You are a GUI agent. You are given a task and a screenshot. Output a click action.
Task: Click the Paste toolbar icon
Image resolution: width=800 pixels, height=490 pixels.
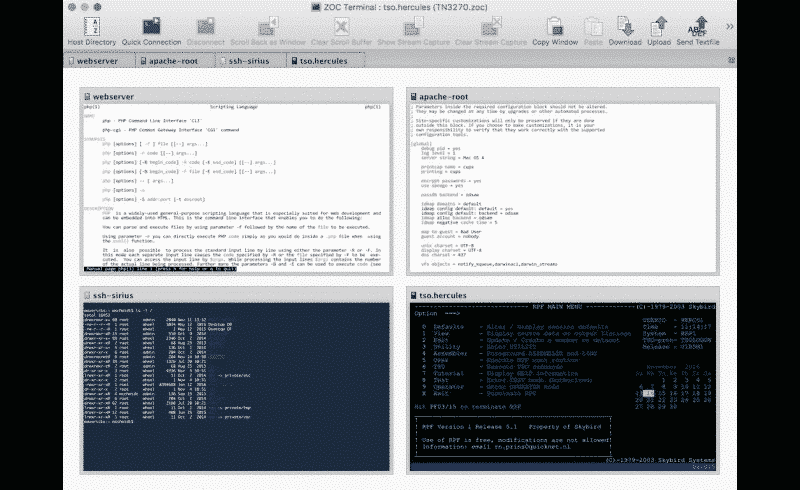tap(593, 31)
